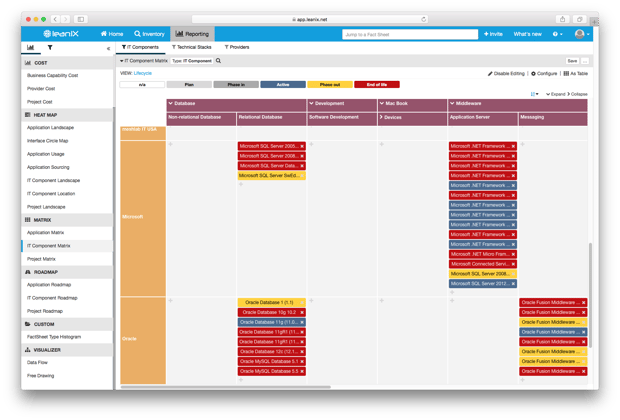Open the Business Capability Cost report

(x=53, y=76)
